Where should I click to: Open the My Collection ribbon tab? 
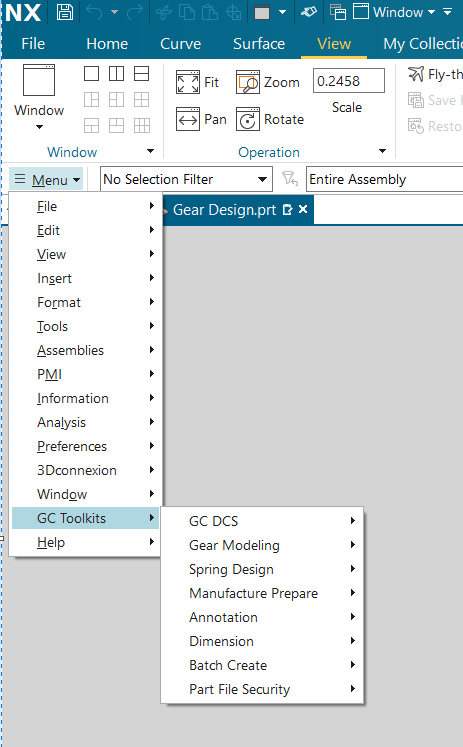coord(423,44)
